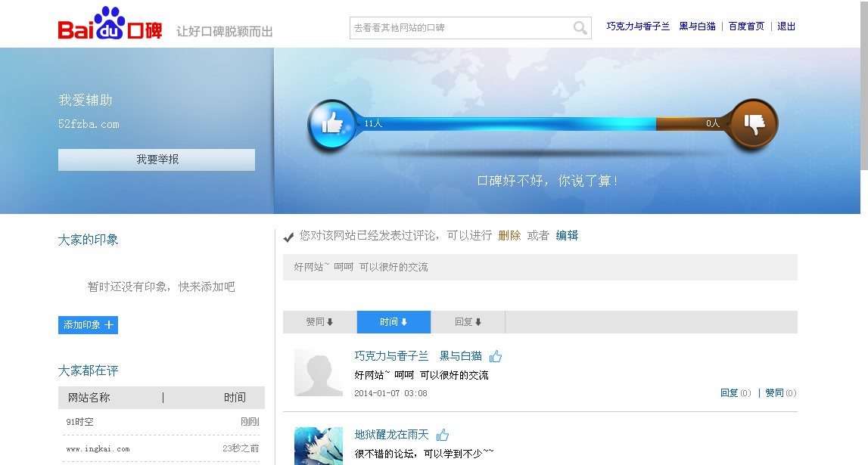Click the 我爱辅助 site title
The image size is (868, 465).
[86, 100]
